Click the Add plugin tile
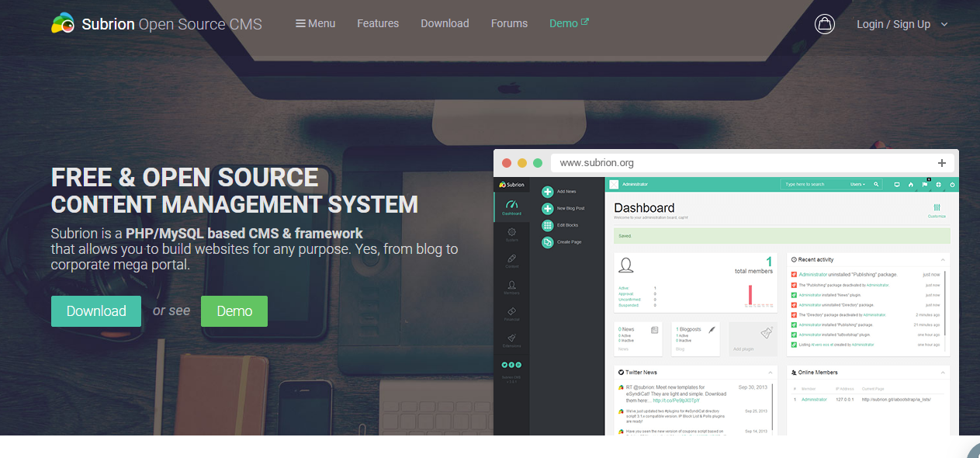This screenshot has height=458, width=980. pyautogui.click(x=753, y=339)
